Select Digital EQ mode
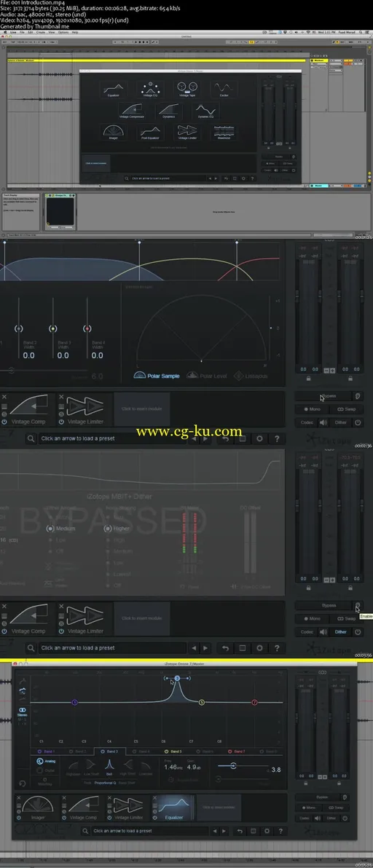 tap(47, 770)
